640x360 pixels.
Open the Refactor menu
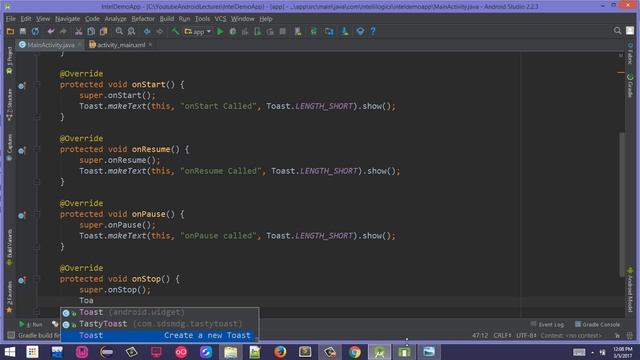click(143, 19)
